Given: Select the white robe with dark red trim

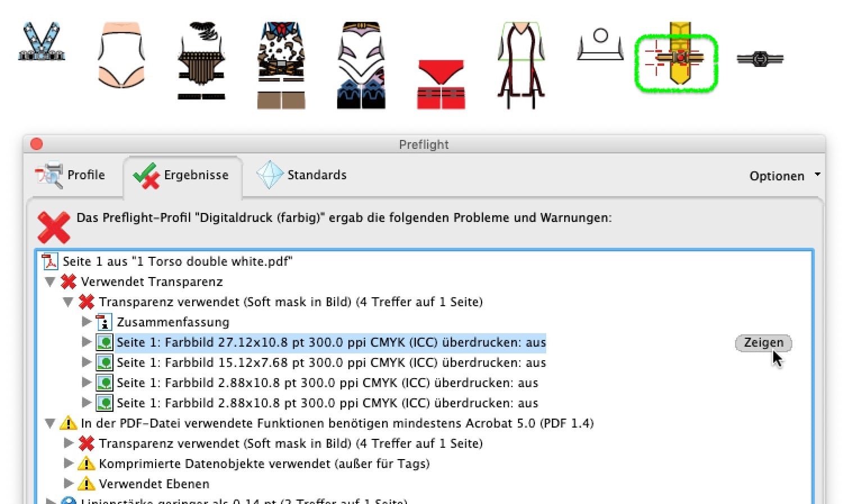Looking at the screenshot, I should point(521,65).
